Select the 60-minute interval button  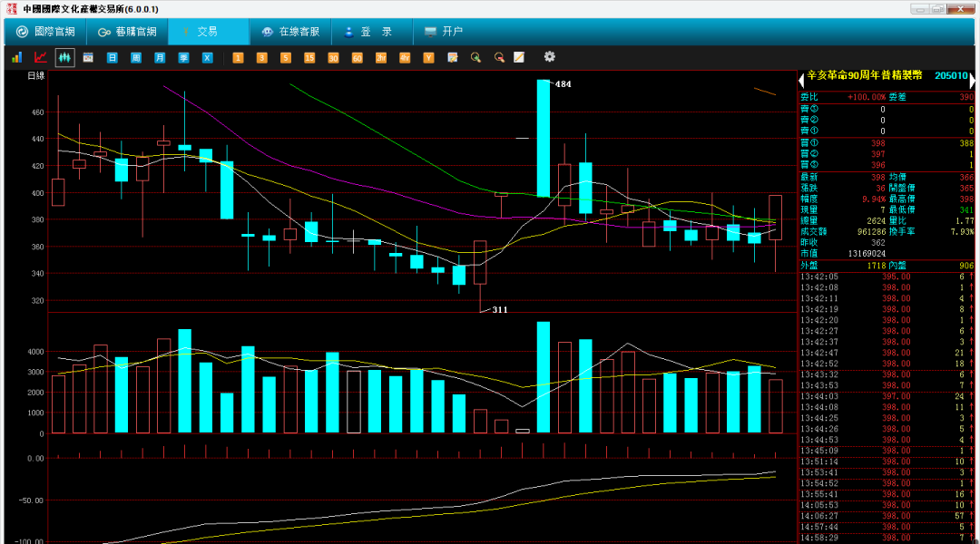point(357,57)
